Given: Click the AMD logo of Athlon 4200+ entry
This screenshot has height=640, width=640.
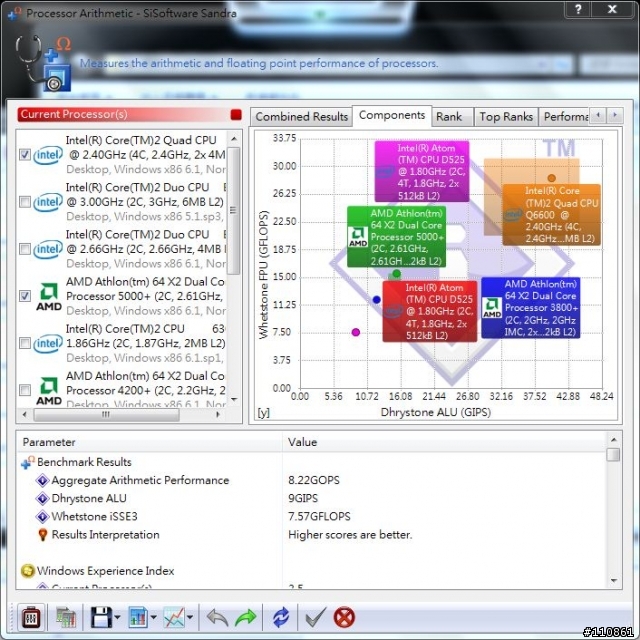Looking at the screenshot, I should (49, 391).
